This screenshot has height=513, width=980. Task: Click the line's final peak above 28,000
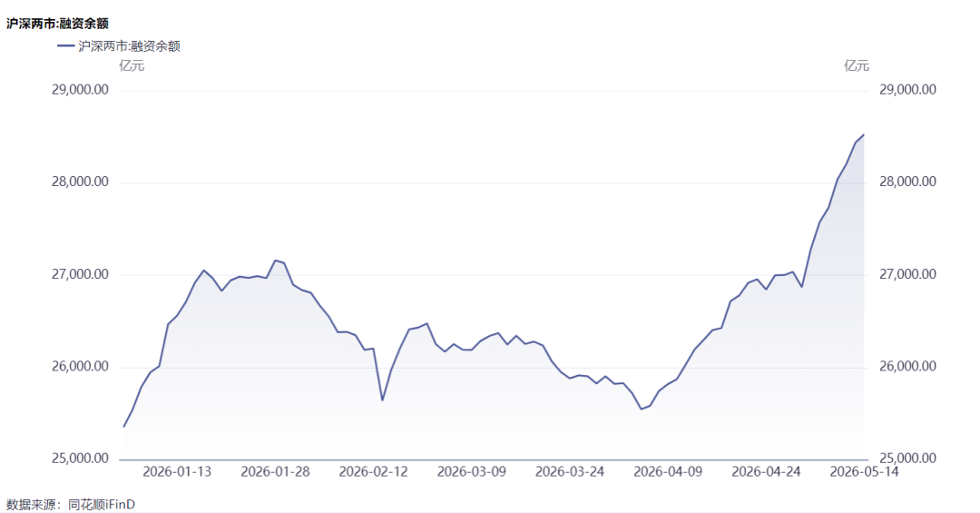[864, 134]
